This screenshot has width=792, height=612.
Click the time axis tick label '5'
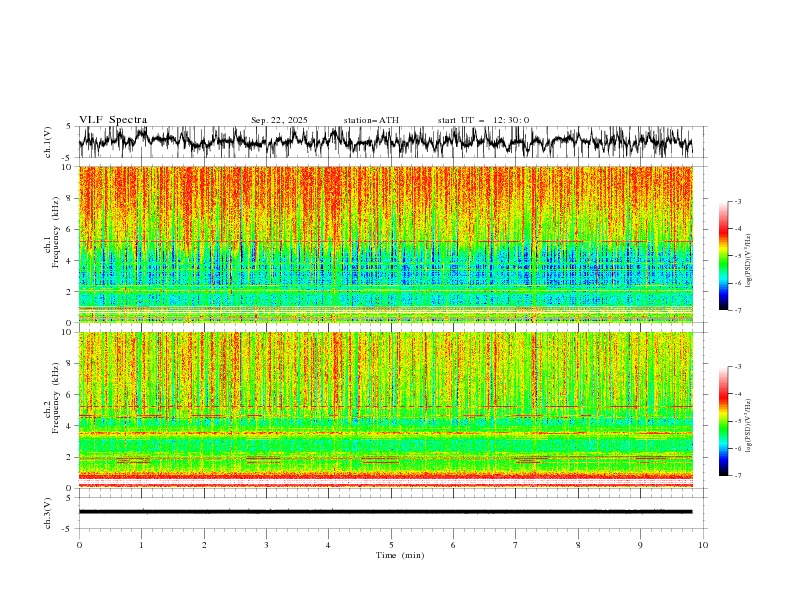(x=391, y=545)
